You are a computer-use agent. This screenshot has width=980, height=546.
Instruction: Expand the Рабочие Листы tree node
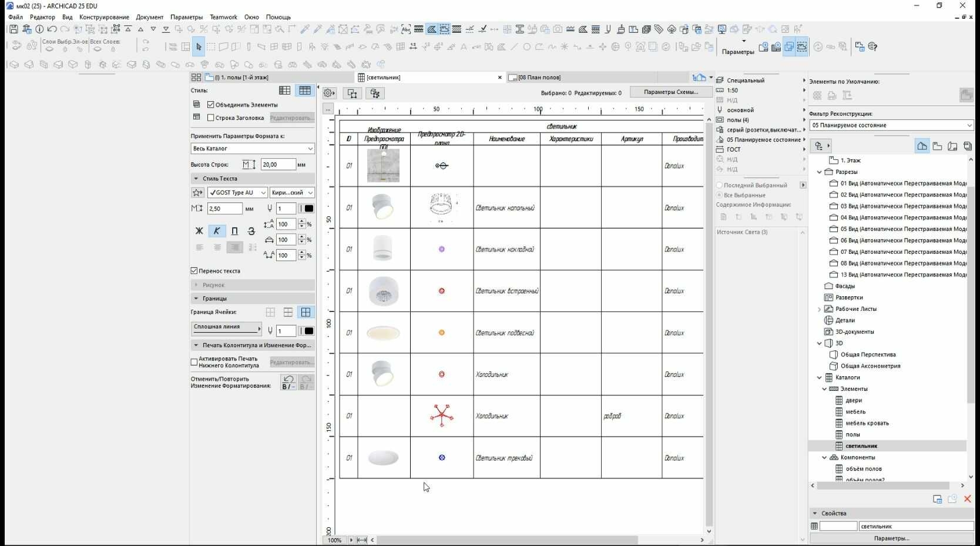point(820,309)
